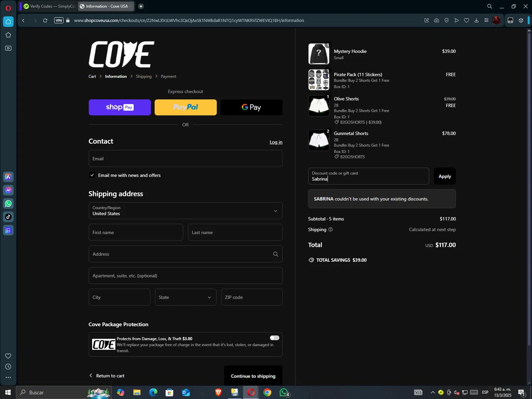The height and width of the screenshot is (399, 532).
Task: Open the Aria AI sidebar icon
Action: tap(8, 177)
